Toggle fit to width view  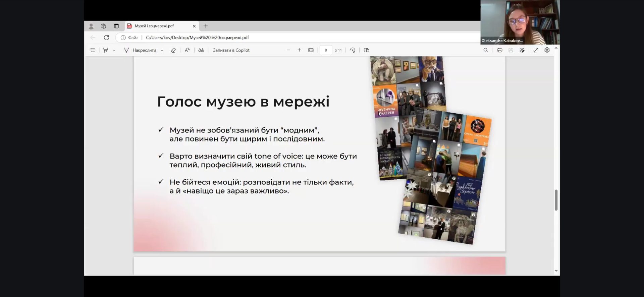[x=311, y=50]
